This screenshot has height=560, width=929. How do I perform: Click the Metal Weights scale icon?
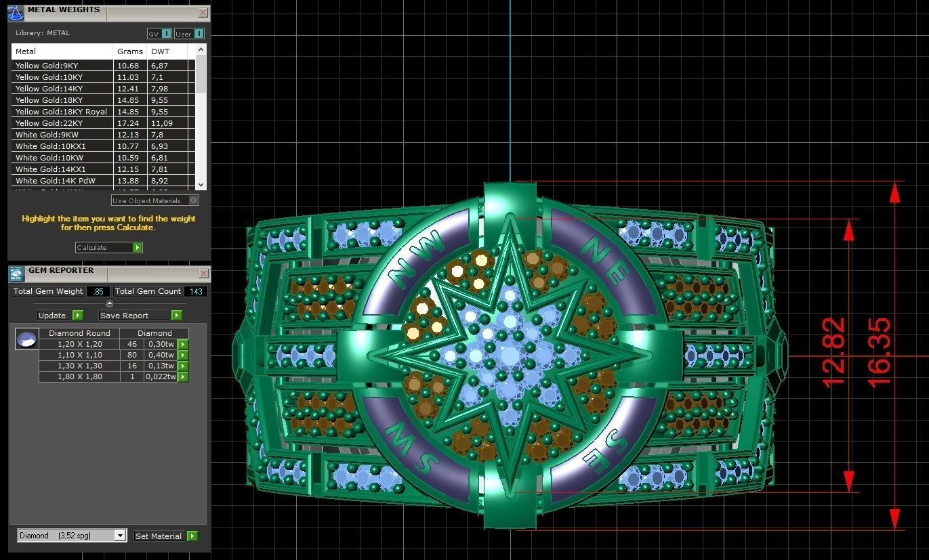[x=15, y=13]
